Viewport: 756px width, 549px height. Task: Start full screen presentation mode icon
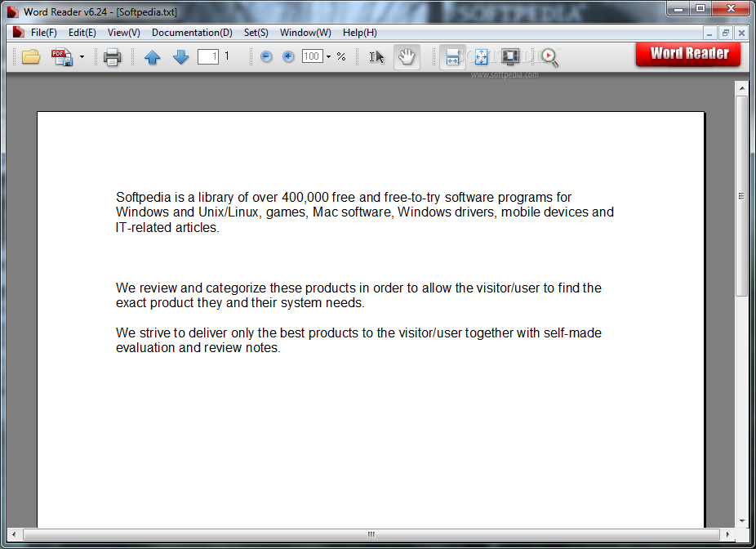click(x=510, y=57)
